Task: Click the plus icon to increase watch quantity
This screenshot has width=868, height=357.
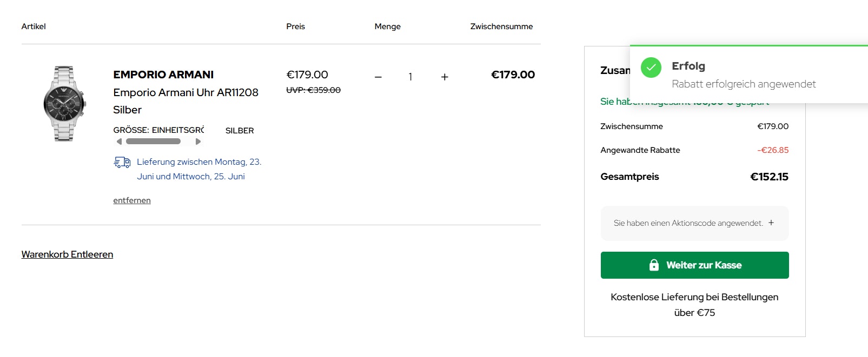Action: 444,77
